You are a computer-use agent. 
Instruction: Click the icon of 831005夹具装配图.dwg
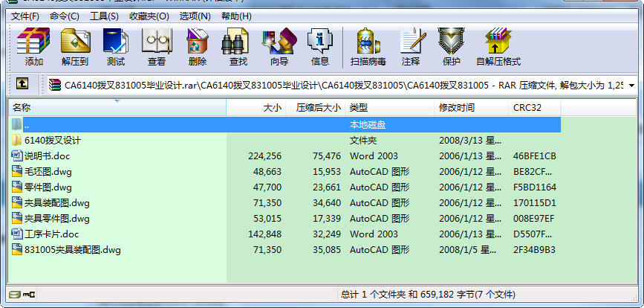(17, 250)
